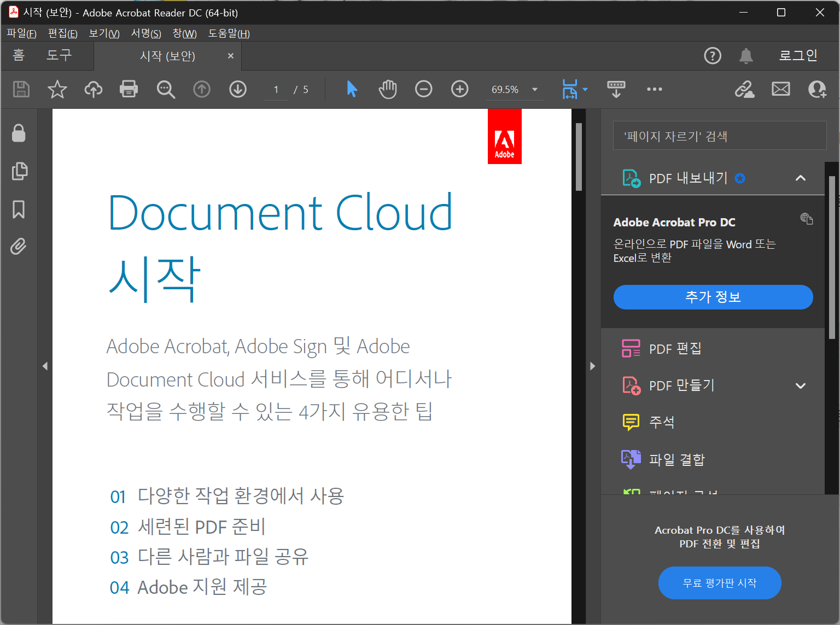Click the current page number field
The image size is (840, 625).
[276, 89]
